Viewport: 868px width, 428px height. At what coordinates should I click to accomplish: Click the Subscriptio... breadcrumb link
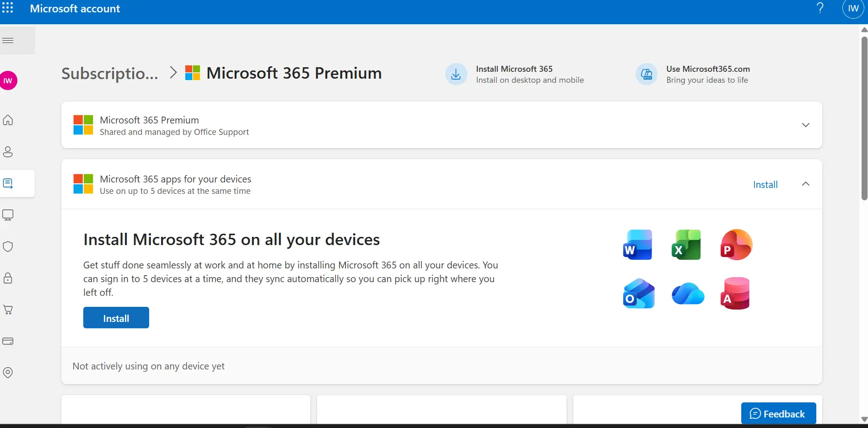click(110, 73)
